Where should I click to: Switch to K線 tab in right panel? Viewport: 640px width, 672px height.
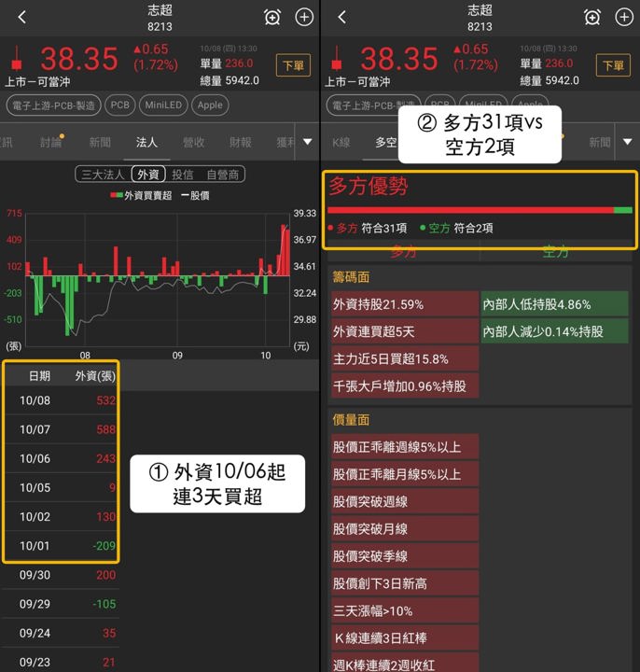click(341, 142)
